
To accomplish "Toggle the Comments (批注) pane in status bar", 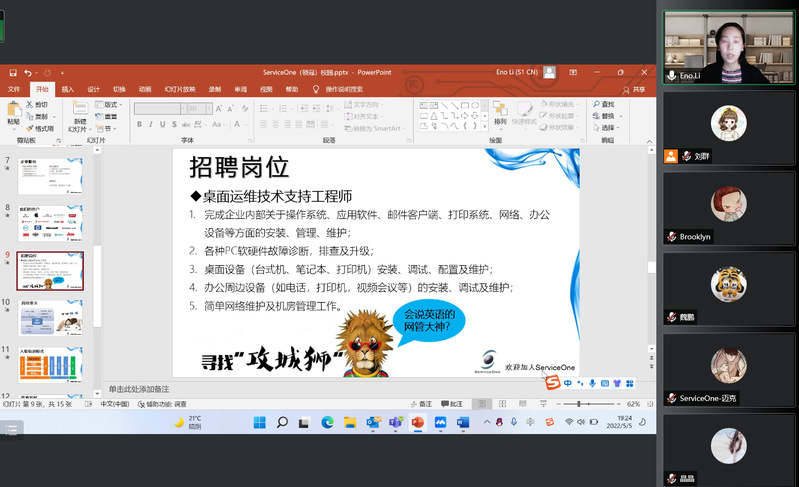I will 452,404.
